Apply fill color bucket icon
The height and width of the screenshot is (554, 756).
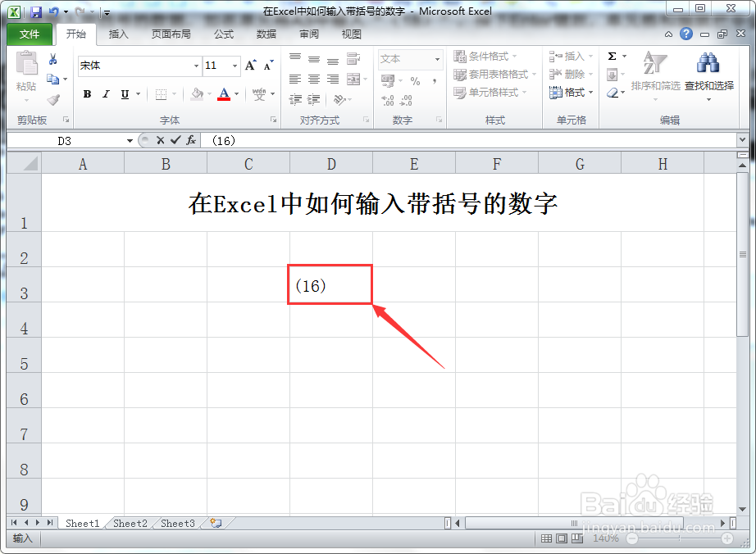pos(197,94)
